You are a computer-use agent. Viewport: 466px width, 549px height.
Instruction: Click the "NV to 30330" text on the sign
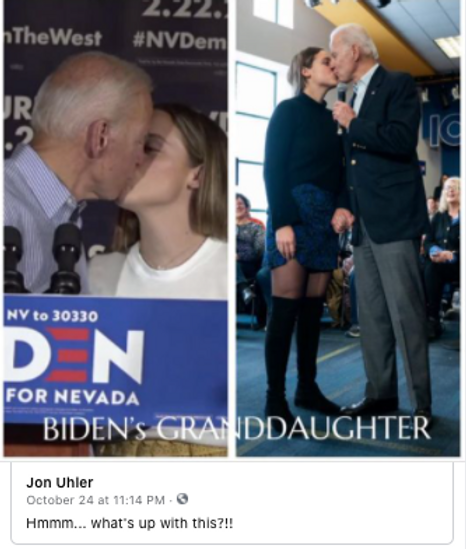point(53,316)
